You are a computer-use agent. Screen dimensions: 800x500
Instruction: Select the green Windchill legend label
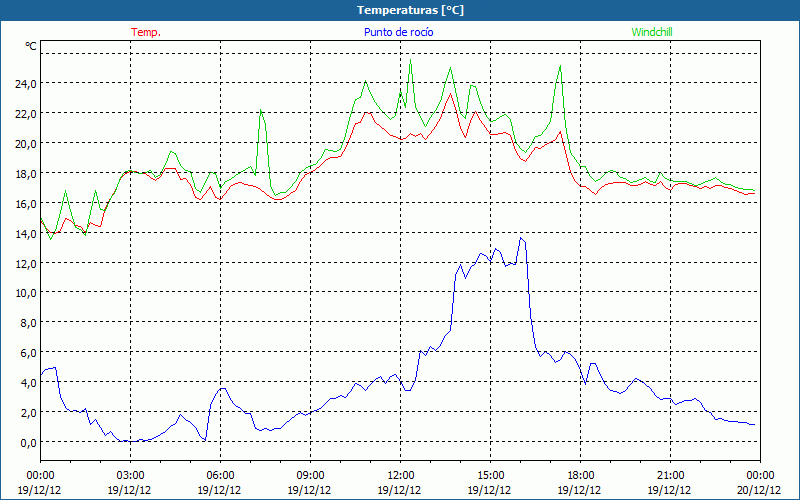pyautogui.click(x=652, y=32)
